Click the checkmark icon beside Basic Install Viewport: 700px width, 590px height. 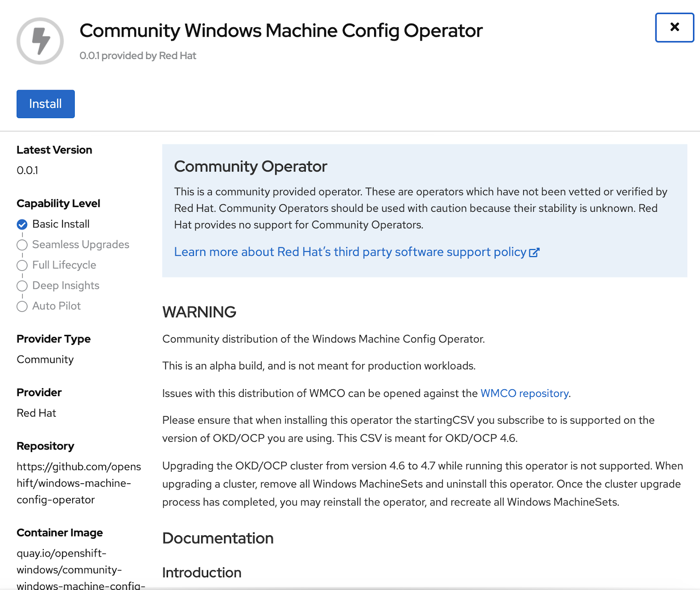(x=22, y=225)
